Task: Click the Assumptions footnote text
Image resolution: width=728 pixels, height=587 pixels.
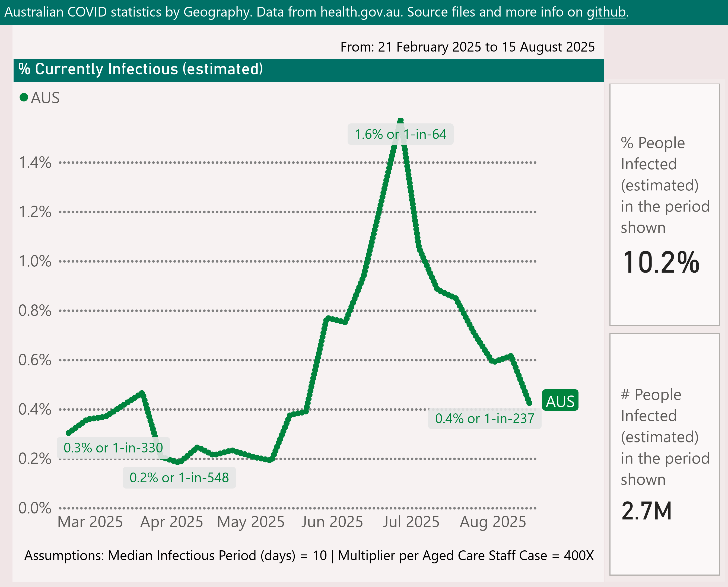Action: coord(309,556)
